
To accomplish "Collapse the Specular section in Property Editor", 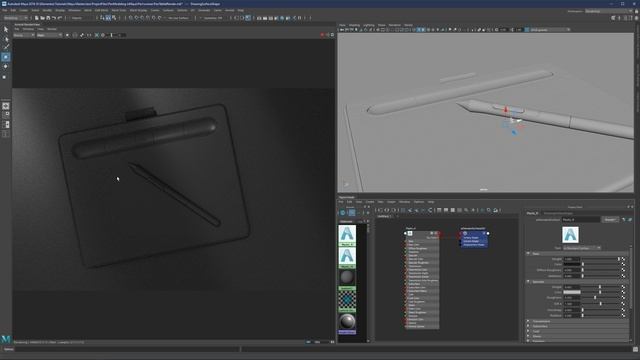I will [x=528, y=282].
